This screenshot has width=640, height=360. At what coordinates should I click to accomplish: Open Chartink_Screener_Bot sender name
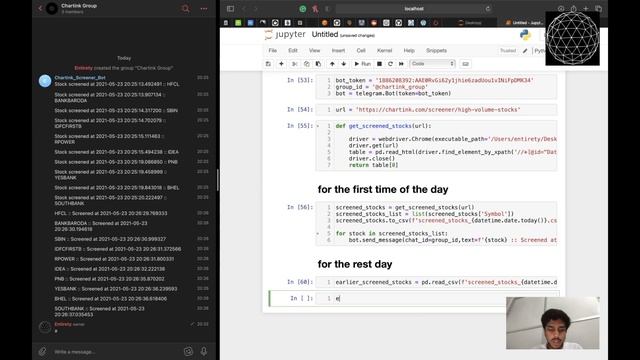pyautogui.click(x=80, y=78)
